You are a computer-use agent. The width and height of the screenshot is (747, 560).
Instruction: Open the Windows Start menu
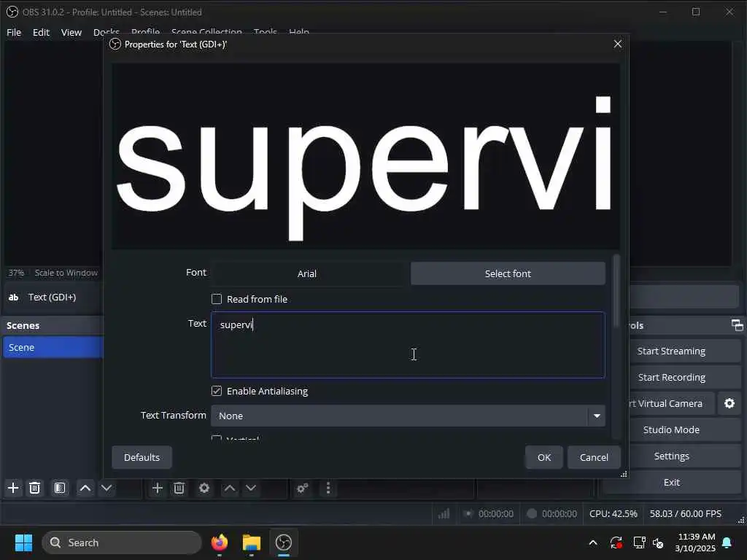[x=23, y=542]
